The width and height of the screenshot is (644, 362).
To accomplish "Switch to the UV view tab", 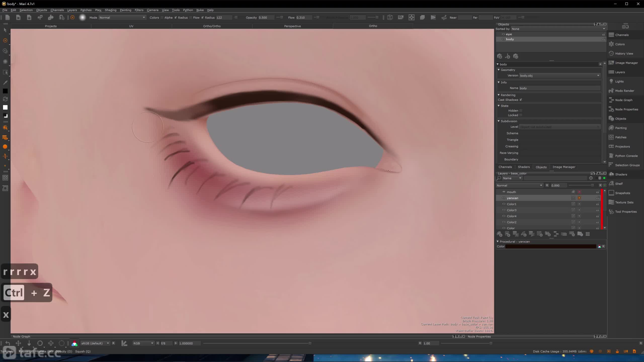I will pos(131,26).
